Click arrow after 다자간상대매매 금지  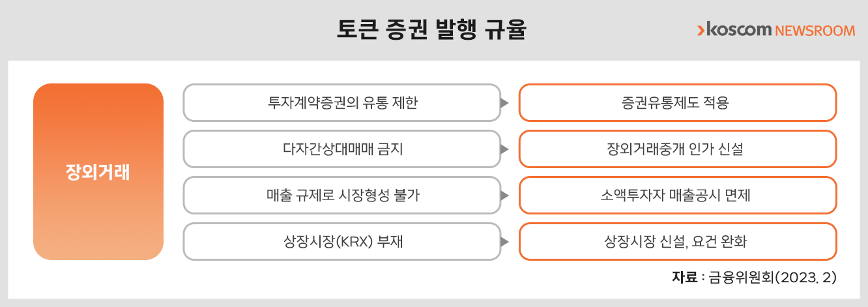pos(504,149)
